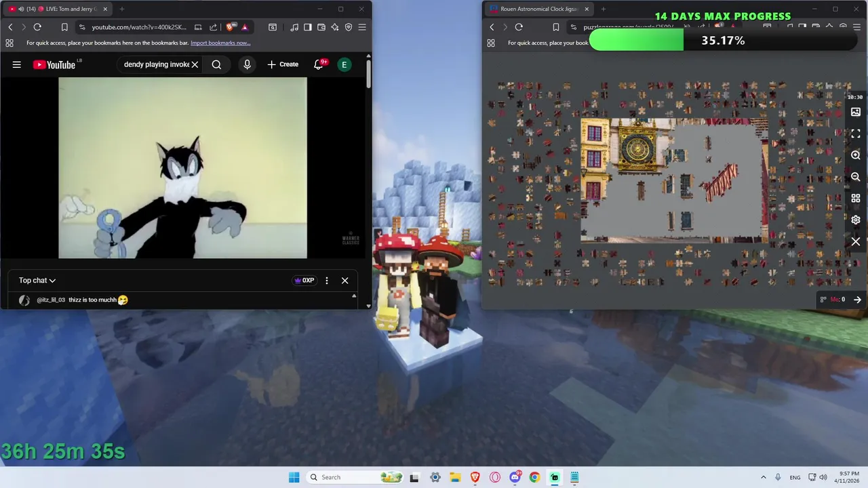This screenshot has height=488, width=868.
Task: Open the browser menu in puzzle window
Action: [x=856, y=27]
